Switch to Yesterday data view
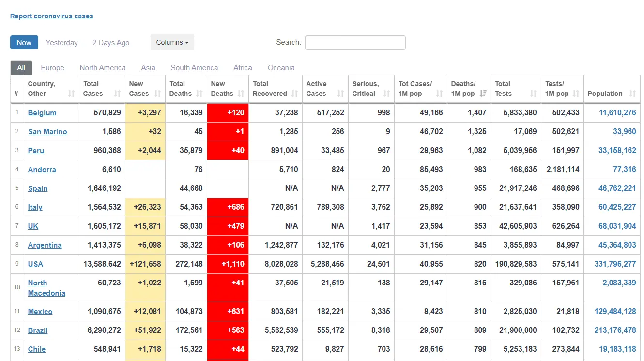Viewport: 644px width, 361px height. [x=61, y=43]
